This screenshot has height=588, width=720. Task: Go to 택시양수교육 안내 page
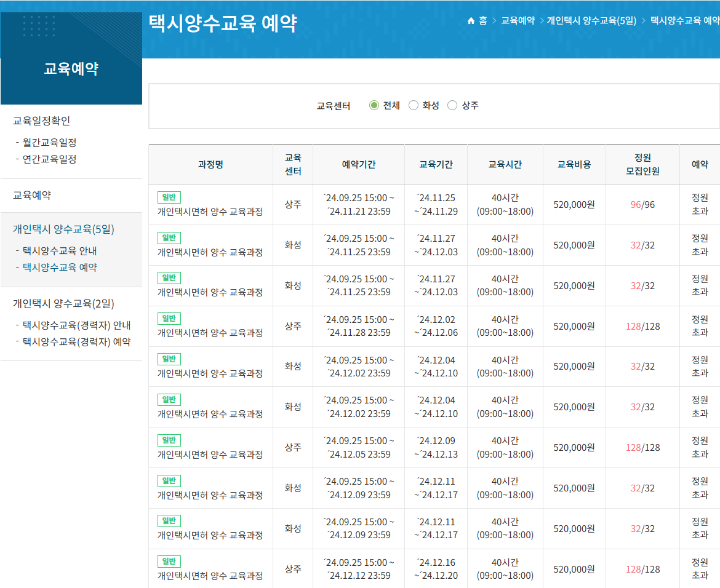[x=60, y=250]
